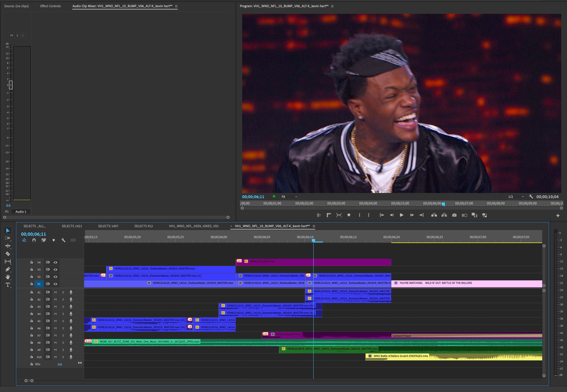Click the Button Editor plus icon
Image resolution: width=567 pixels, height=392 pixels.
click(x=558, y=216)
